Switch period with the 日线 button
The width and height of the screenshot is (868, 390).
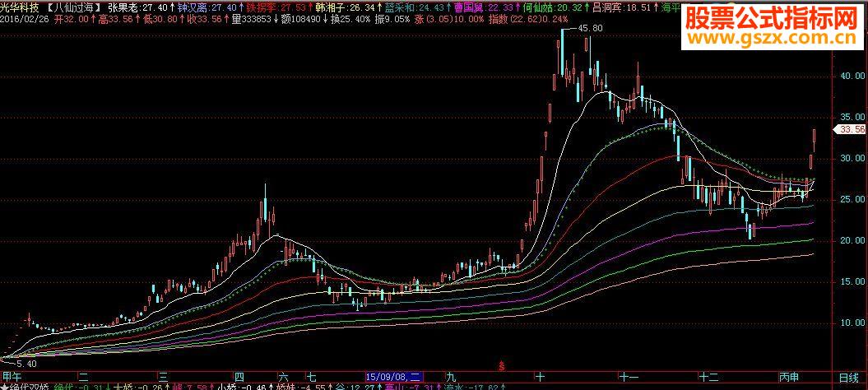(848, 378)
